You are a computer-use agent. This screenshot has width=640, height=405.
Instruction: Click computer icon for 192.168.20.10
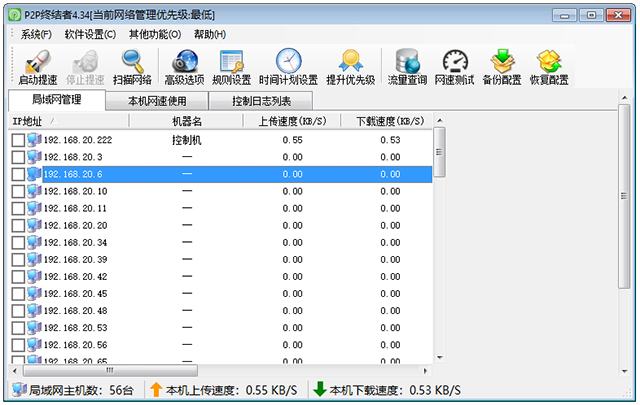34,191
